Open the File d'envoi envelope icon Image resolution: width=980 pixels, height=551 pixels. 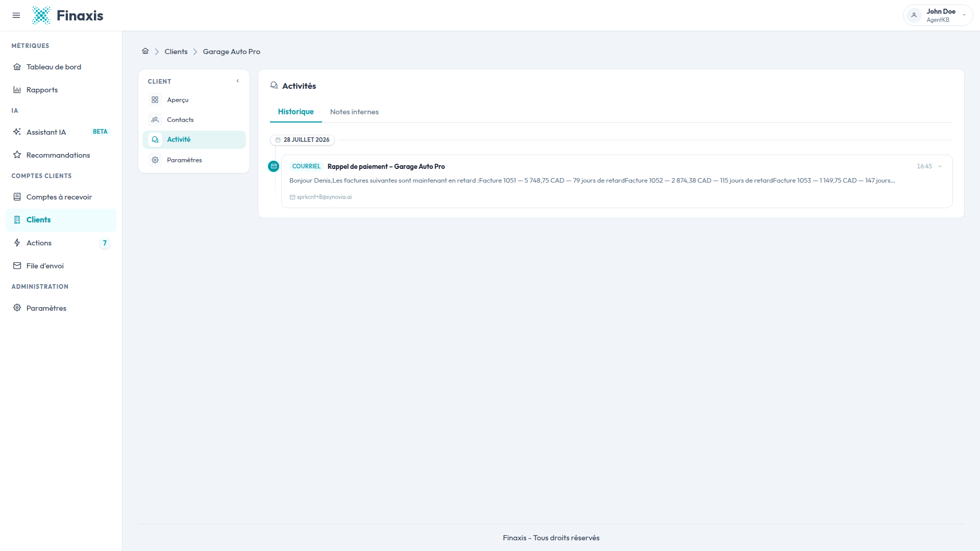point(17,266)
